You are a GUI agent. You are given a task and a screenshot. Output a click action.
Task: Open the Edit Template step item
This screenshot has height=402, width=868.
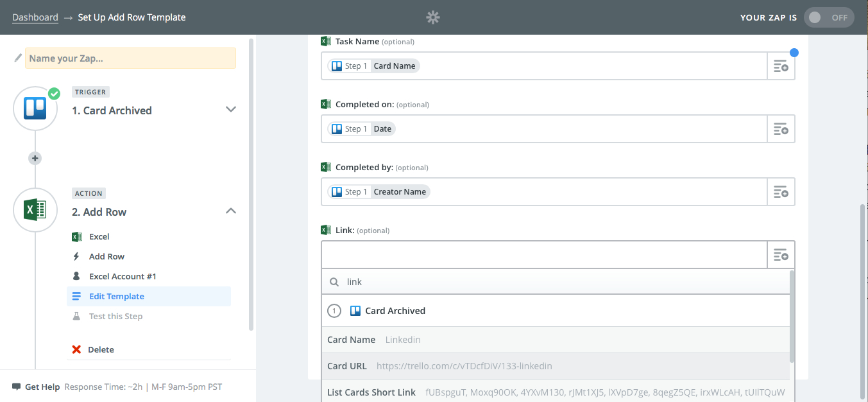pyautogui.click(x=116, y=297)
